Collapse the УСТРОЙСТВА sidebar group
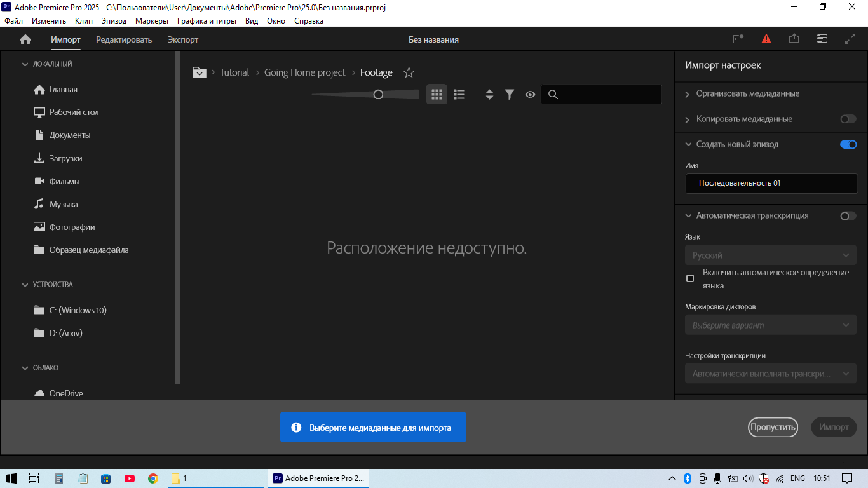Viewport: 868px width, 488px height. (x=25, y=285)
